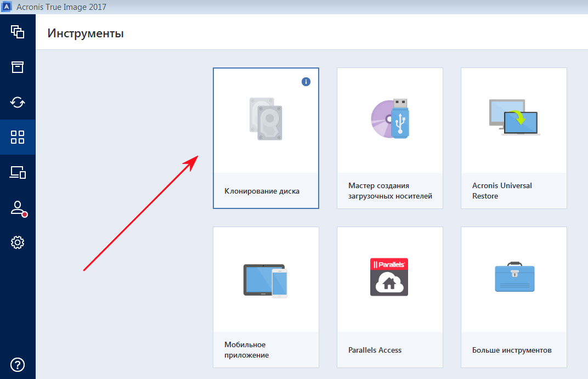Click the Parallels Access logo icon

[389, 277]
